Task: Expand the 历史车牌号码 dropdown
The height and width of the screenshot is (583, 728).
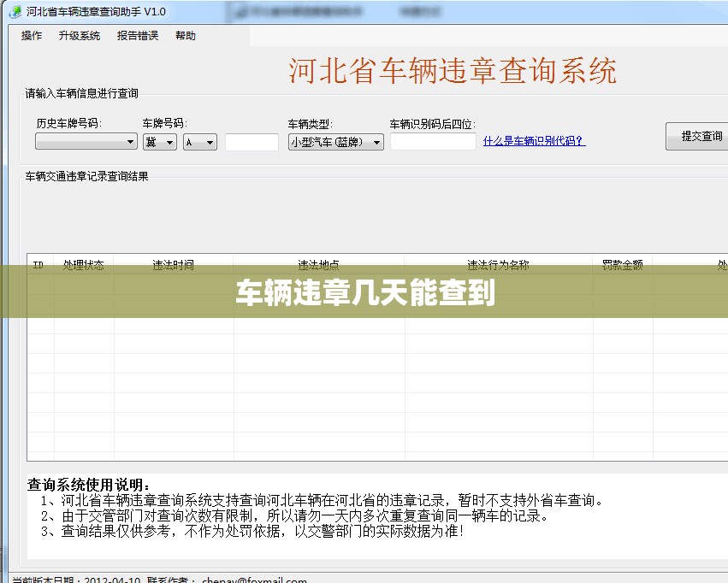Action: (x=86, y=141)
